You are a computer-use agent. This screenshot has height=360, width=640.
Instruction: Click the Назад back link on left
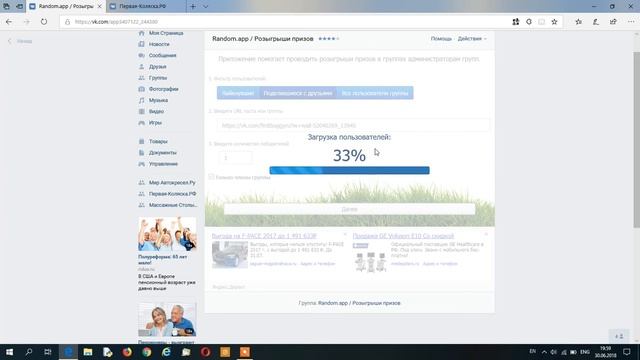[x=20, y=41]
